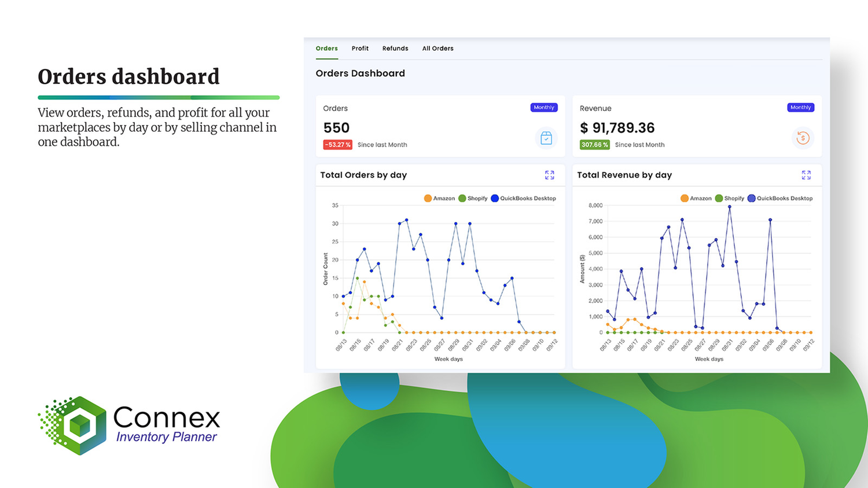The image size is (868, 488).
Task: Click the 550 orders value
Action: tap(336, 128)
